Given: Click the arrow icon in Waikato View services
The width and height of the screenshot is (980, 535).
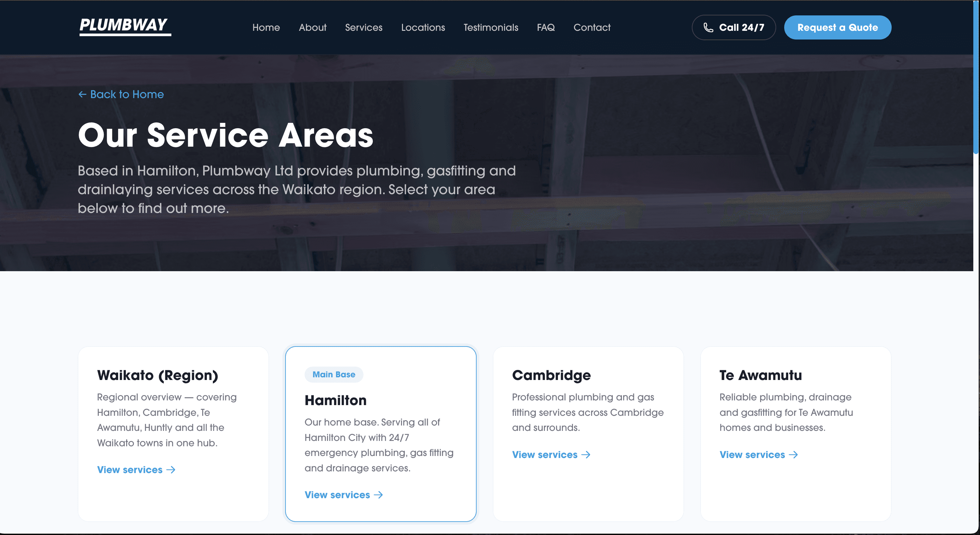Looking at the screenshot, I should [x=171, y=470].
